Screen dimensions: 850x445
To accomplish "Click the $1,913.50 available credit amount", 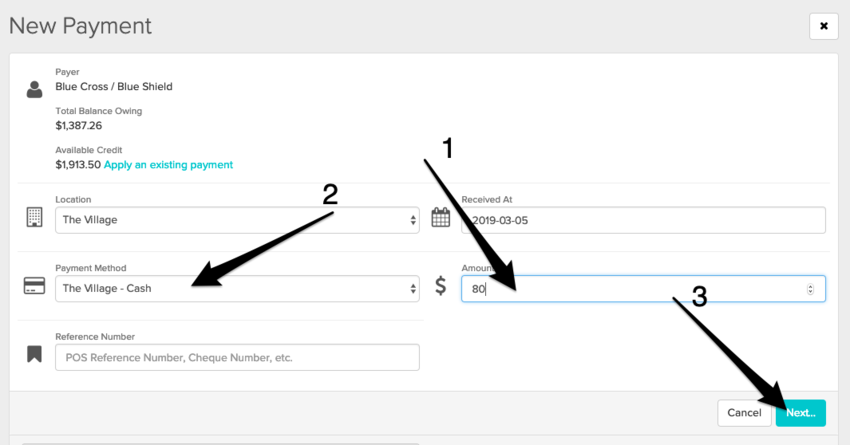I will tap(78, 164).
